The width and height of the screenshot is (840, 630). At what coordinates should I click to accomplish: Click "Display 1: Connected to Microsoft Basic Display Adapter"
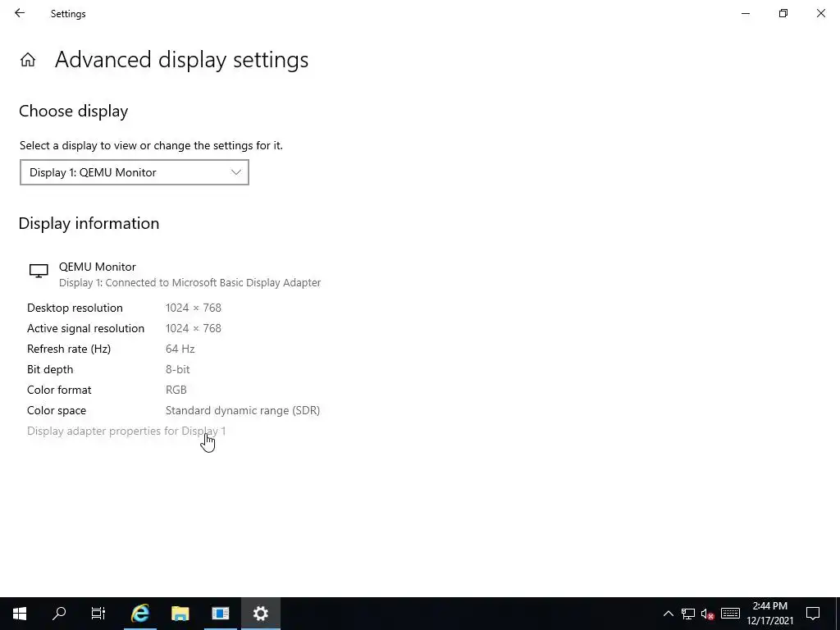[189, 283]
